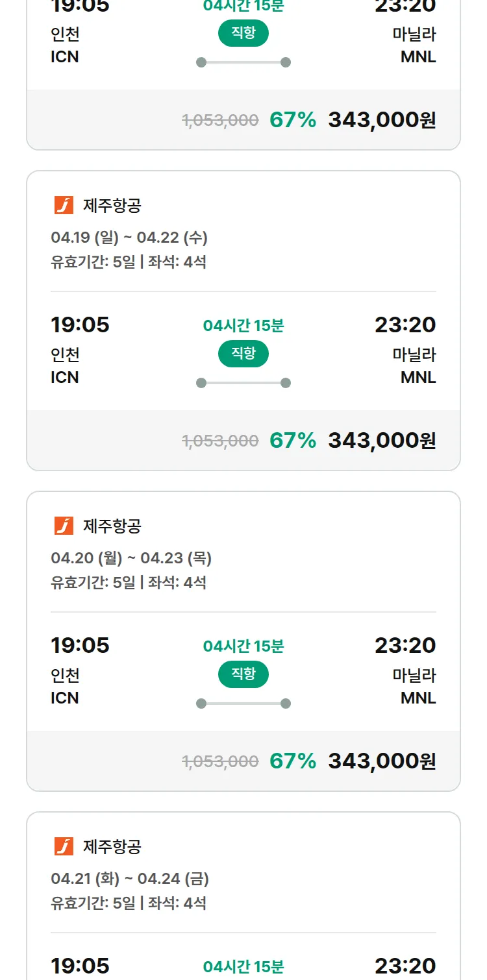Viewport: 487px width, 980px height.
Task: Click the struck-through 1,053,000 on the 04.20 card
Action: click(220, 761)
